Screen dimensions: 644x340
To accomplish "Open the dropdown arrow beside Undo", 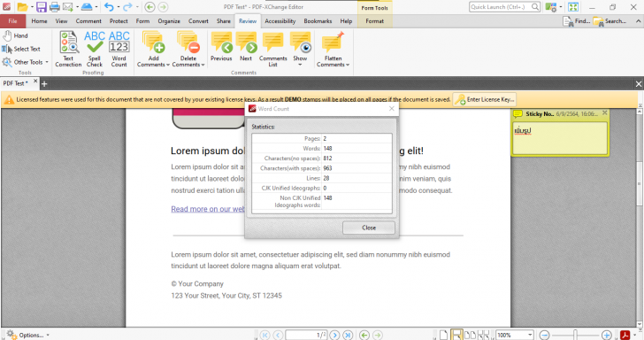I will coord(119,6).
